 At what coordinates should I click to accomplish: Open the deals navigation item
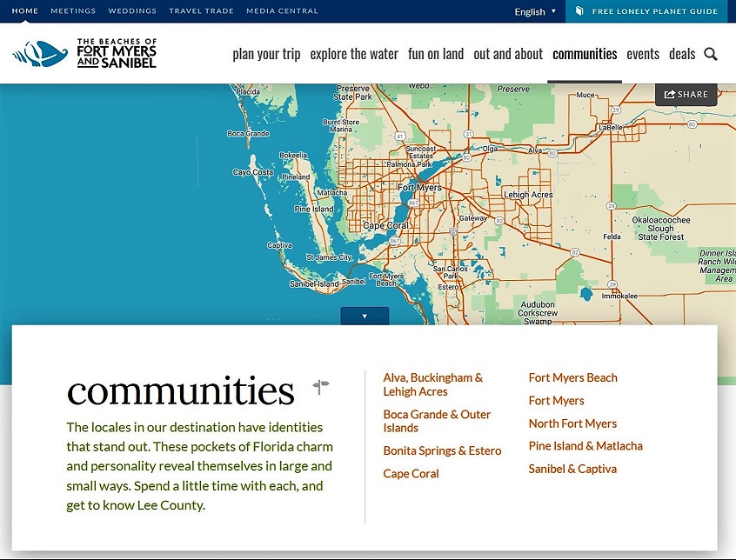[681, 55]
